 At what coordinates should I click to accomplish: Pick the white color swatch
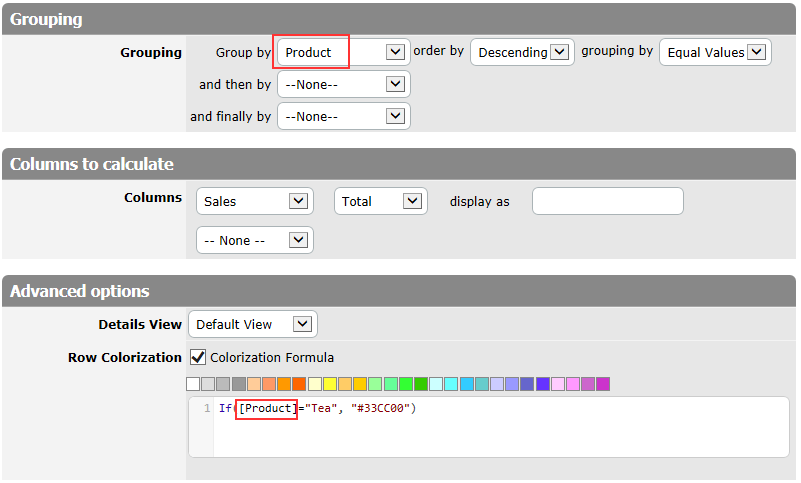pos(193,384)
